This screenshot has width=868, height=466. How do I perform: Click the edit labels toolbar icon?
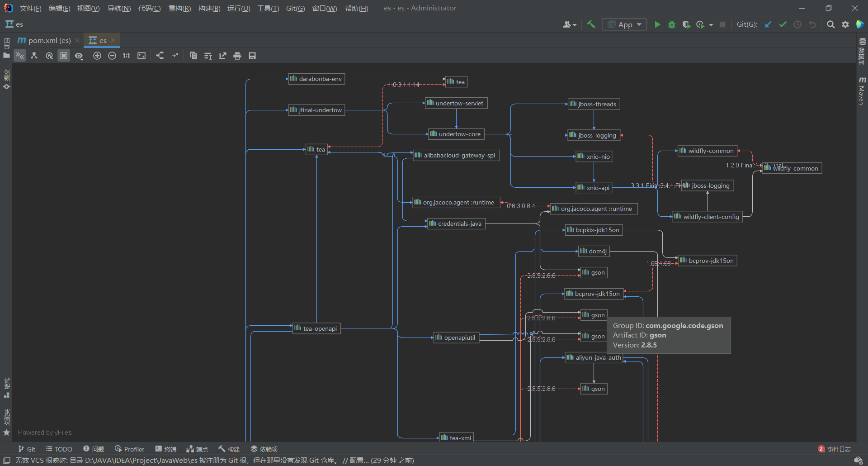coord(208,56)
